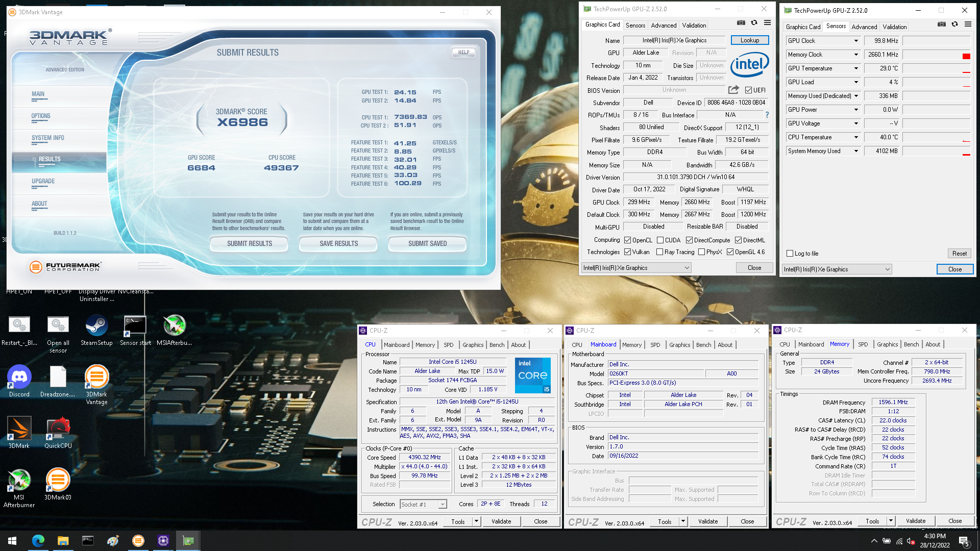Image resolution: width=980 pixels, height=551 pixels.
Task: Toggle OpenCL checkbox in GPU-Z
Action: coord(628,240)
